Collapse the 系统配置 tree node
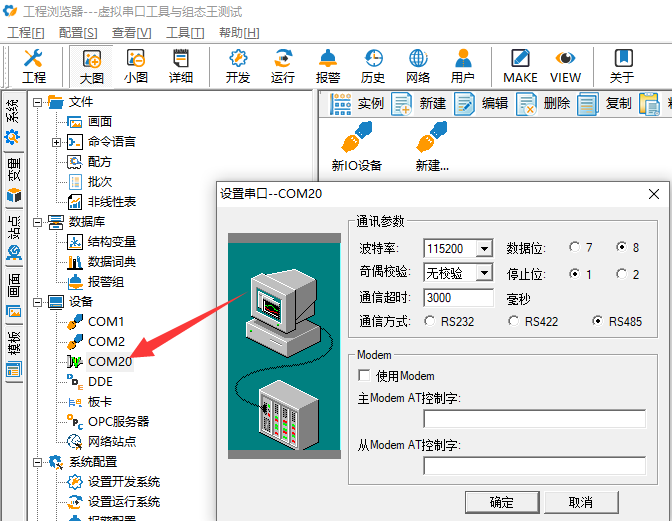The image size is (672, 521). 38,462
